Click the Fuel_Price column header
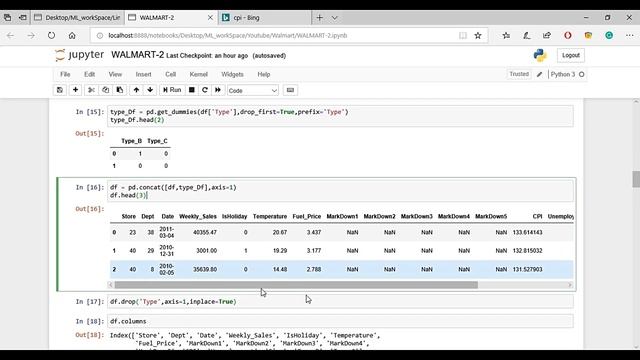This screenshot has width=640, height=360. [307, 216]
